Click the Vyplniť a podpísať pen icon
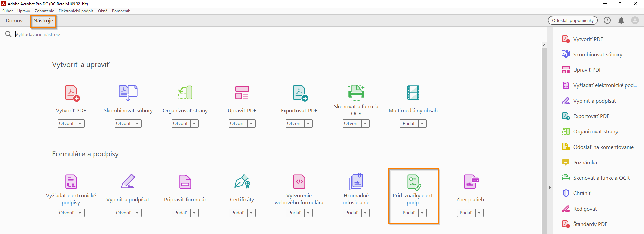The width and height of the screenshot is (644, 234). click(x=128, y=181)
